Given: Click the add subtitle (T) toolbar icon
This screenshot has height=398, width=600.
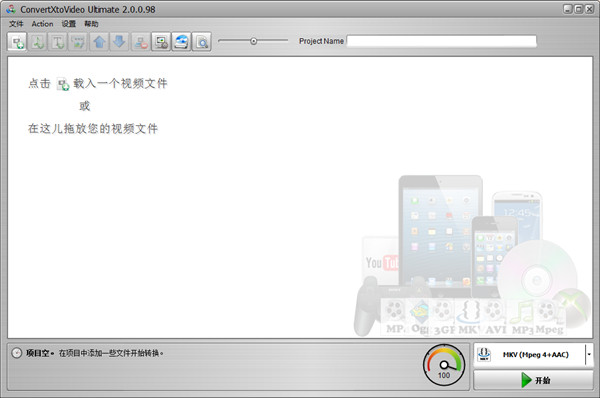Looking at the screenshot, I should point(58,41).
